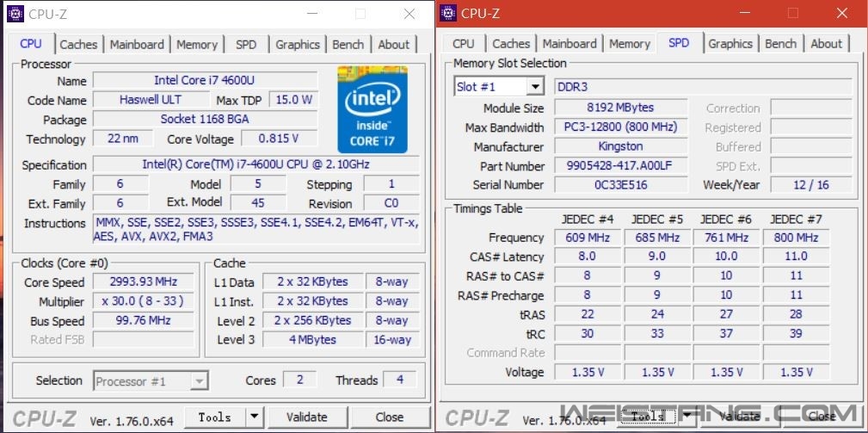Open Tools dropdown arrow in left window
The width and height of the screenshot is (868, 433).
click(254, 417)
